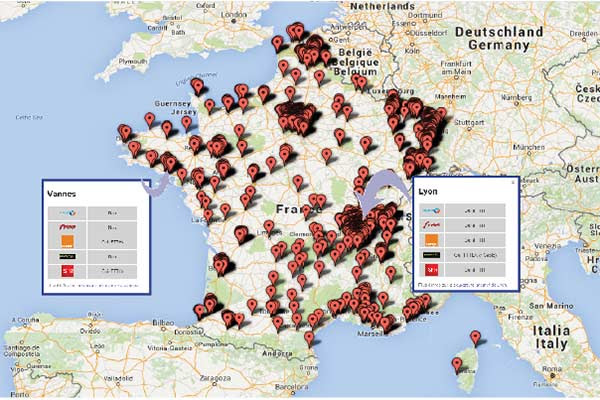Image resolution: width=600 pixels, height=400 pixels.
Task: Click the Netherlands country label
Action: (x=383, y=6)
